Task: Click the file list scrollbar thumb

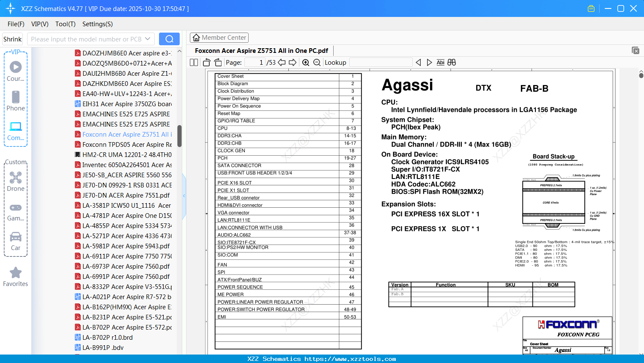Action: [179, 136]
